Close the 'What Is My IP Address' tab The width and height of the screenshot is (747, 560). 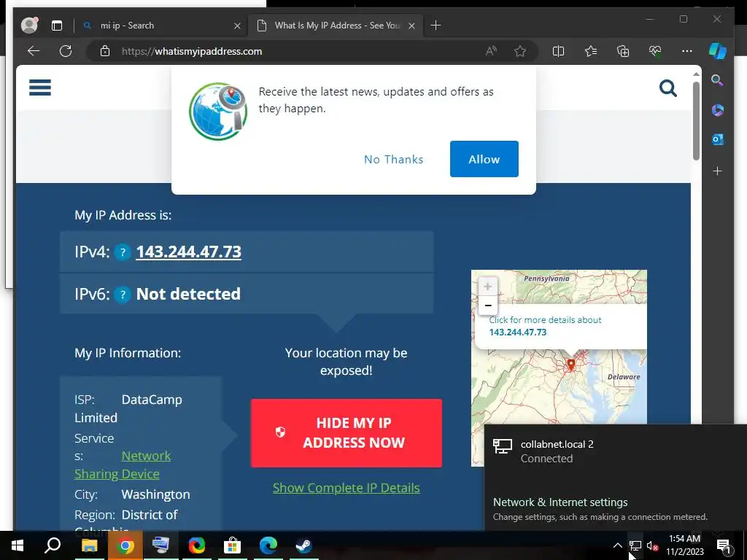pos(411,26)
